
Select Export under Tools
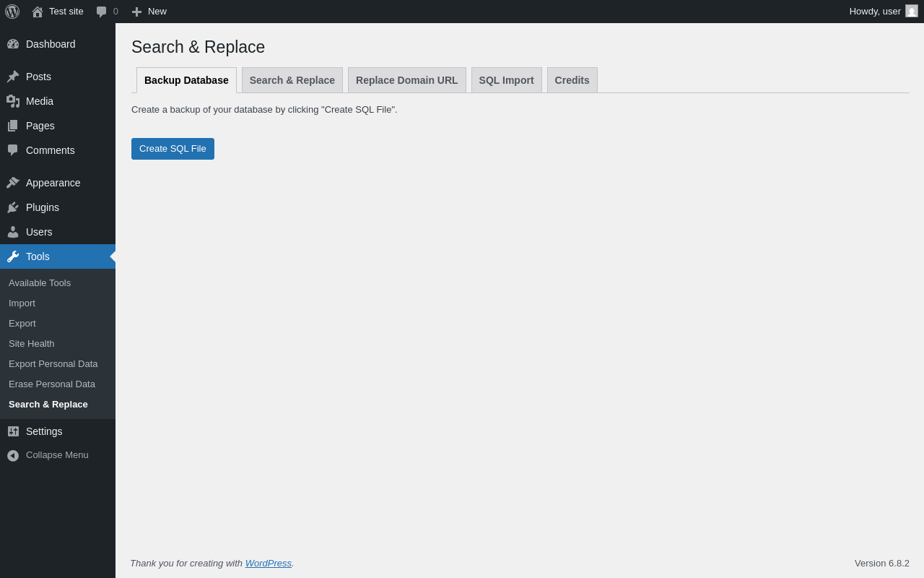tap(22, 324)
